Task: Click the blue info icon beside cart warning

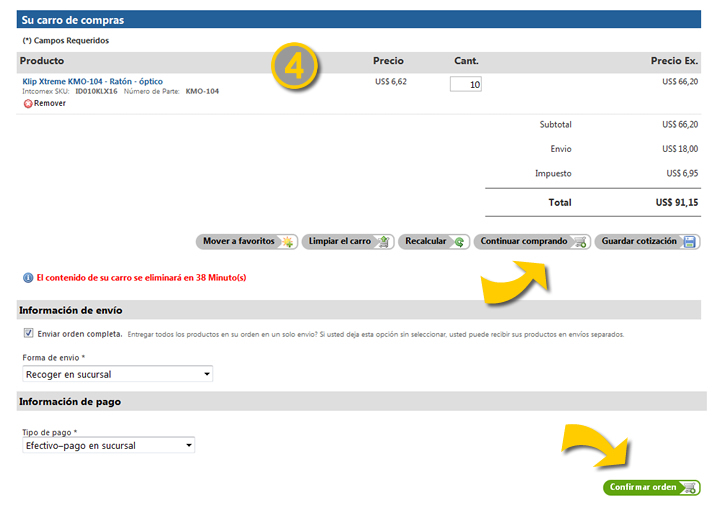Action: point(27,277)
